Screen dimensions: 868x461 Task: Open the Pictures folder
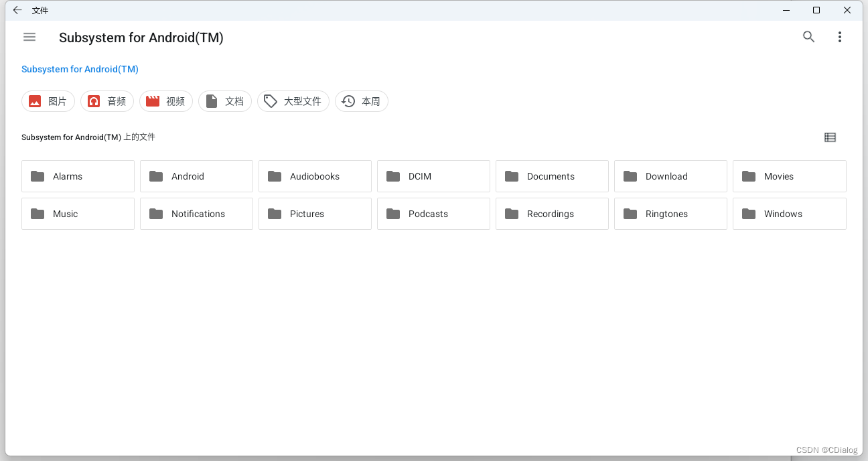[x=315, y=214]
